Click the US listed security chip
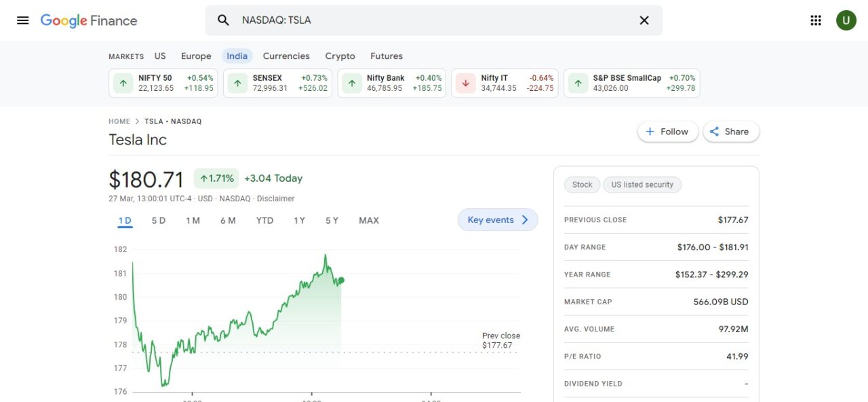Image resolution: width=868 pixels, height=402 pixels. [642, 184]
